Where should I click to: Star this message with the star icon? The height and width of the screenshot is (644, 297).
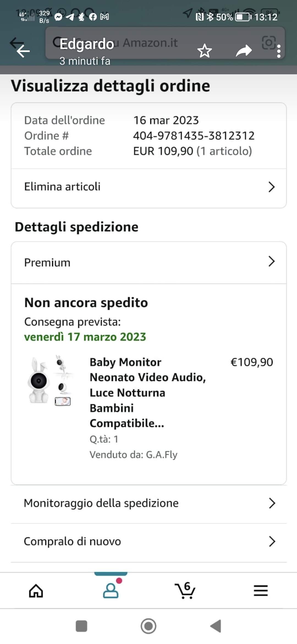(205, 51)
